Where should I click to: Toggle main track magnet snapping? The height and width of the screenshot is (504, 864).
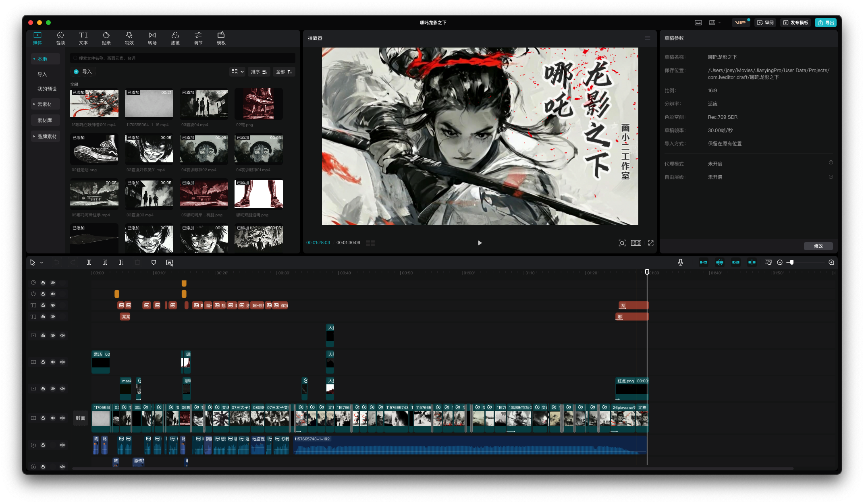pos(704,262)
